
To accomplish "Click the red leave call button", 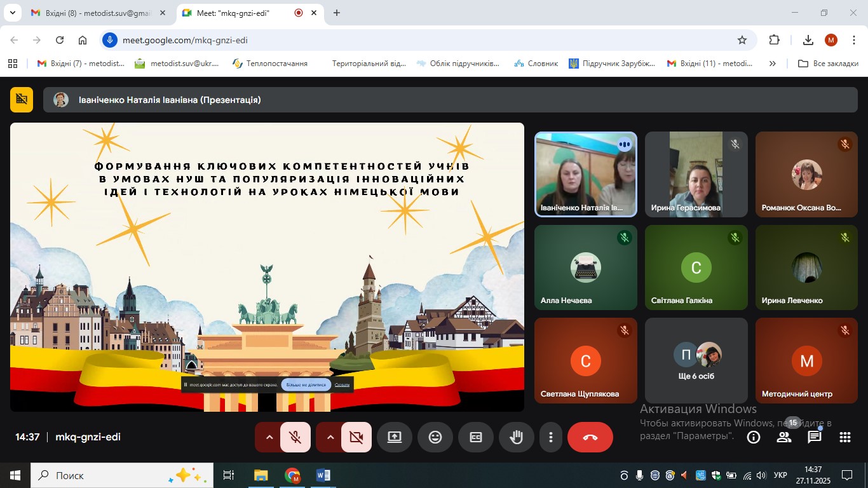I will [x=590, y=437].
